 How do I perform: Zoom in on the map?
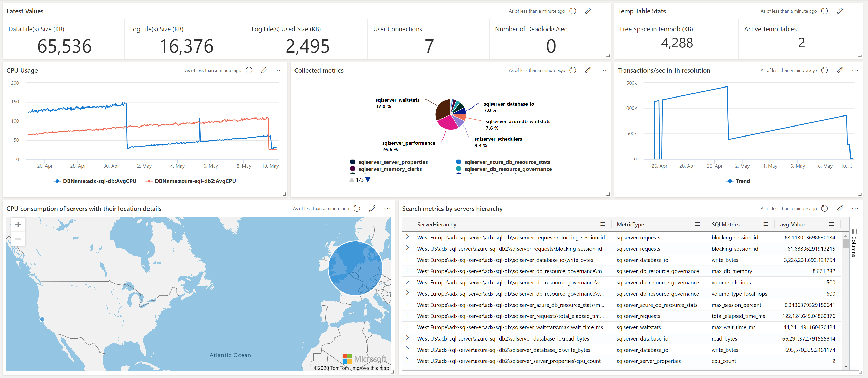click(18, 225)
